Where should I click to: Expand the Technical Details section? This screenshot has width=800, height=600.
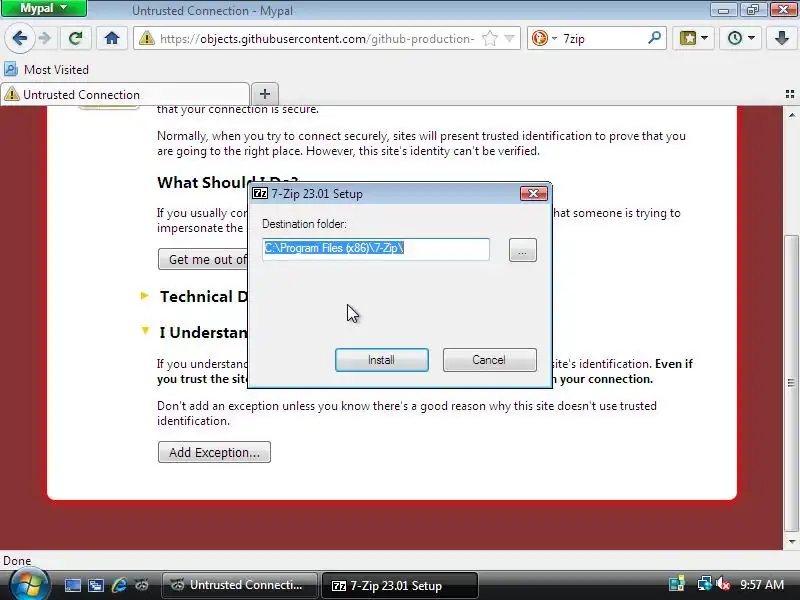tap(144, 295)
